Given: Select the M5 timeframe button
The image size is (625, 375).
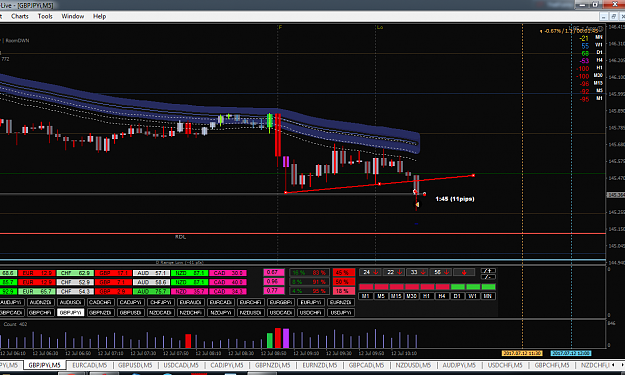Looking at the screenshot, I should (381, 296).
